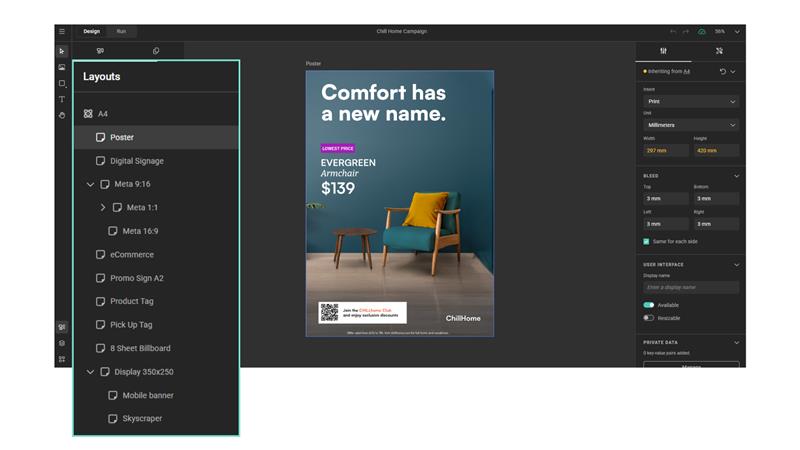Switch to the Run tab

point(121,32)
